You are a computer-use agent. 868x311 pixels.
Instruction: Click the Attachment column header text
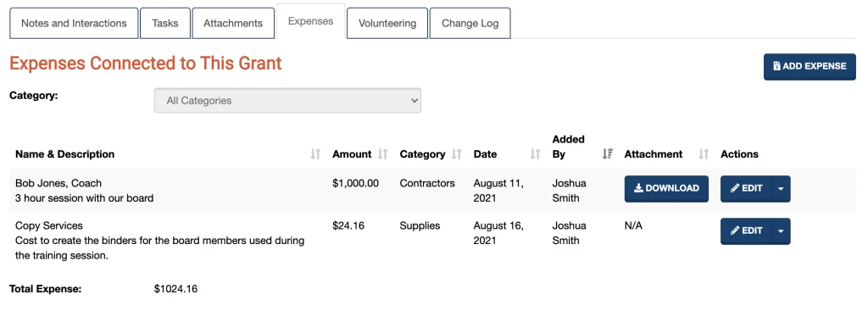click(654, 154)
